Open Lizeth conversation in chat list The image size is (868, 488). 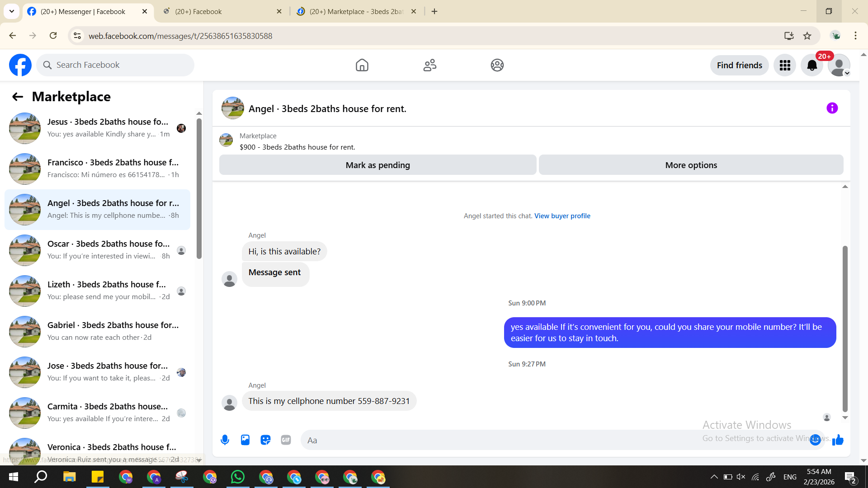[x=97, y=291]
